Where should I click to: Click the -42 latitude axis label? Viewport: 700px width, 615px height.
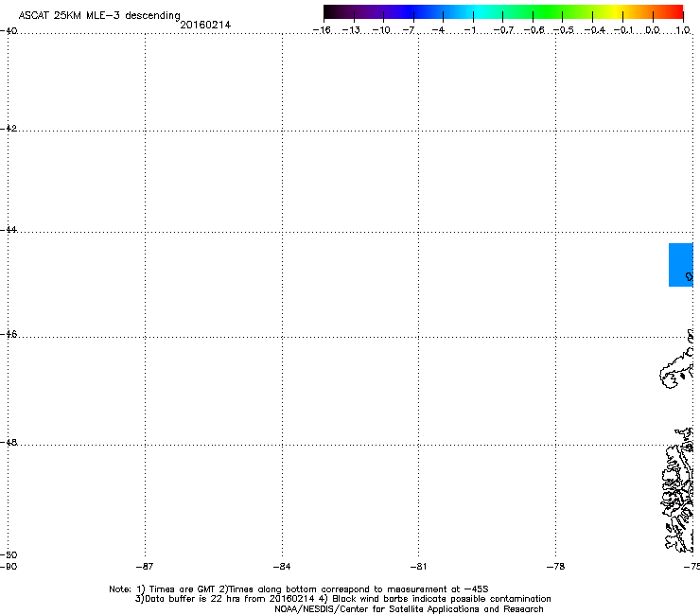coord(9,128)
